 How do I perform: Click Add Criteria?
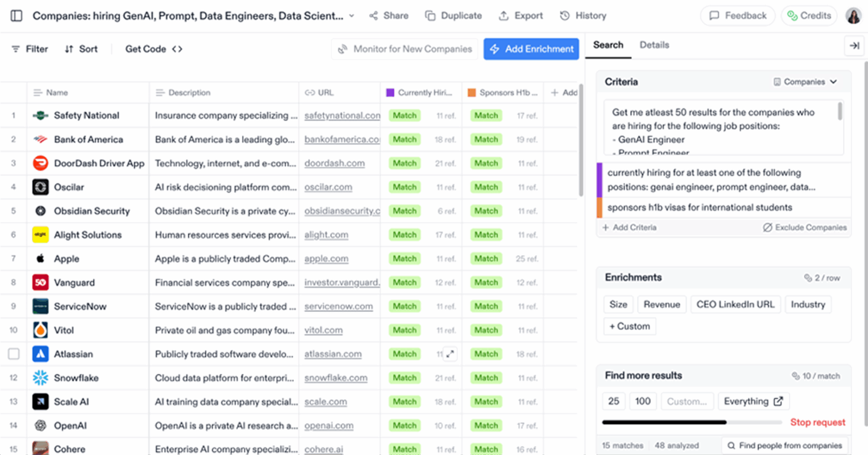coord(629,227)
